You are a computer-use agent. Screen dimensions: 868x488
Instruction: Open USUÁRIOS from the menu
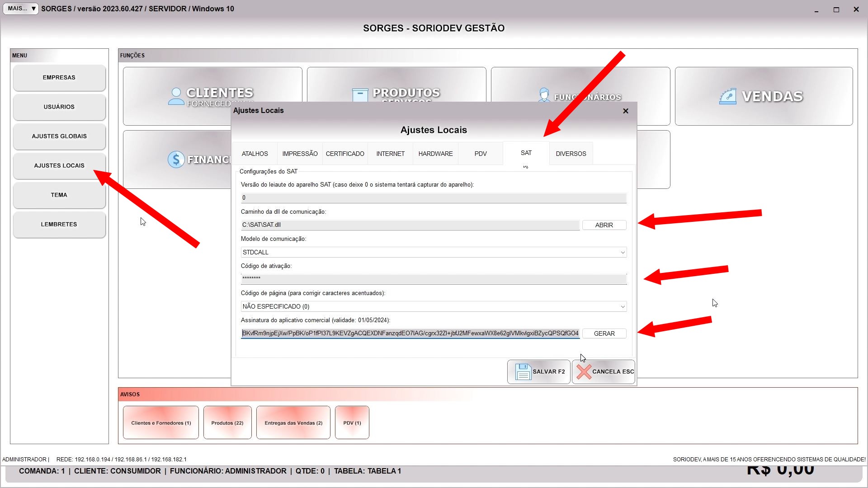(x=59, y=107)
